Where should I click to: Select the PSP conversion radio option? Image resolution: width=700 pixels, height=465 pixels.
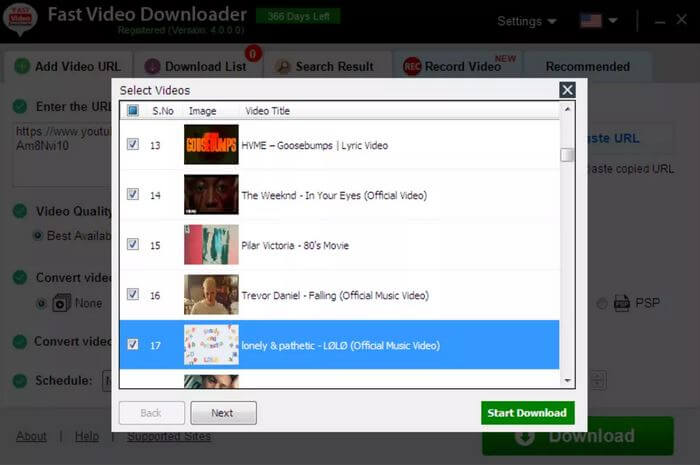(602, 303)
